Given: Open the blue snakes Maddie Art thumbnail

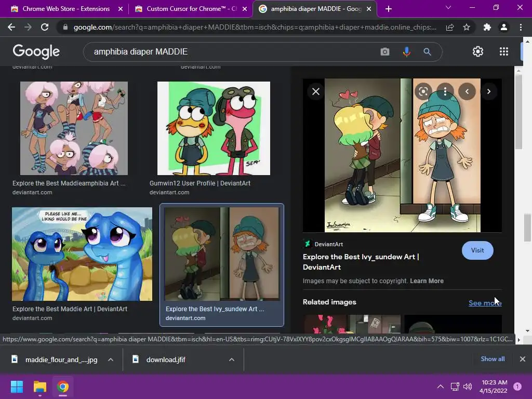Looking at the screenshot, I should coord(82,254).
